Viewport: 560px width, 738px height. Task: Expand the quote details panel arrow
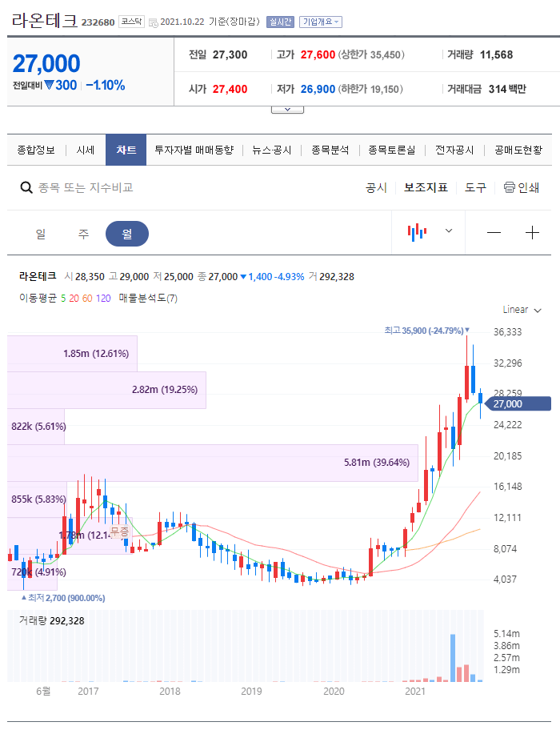pyautogui.click(x=287, y=109)
